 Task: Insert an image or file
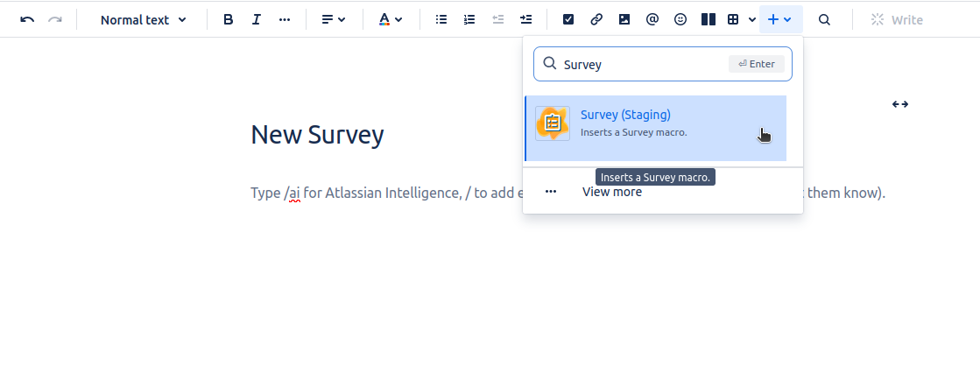[x=624, y=19]
